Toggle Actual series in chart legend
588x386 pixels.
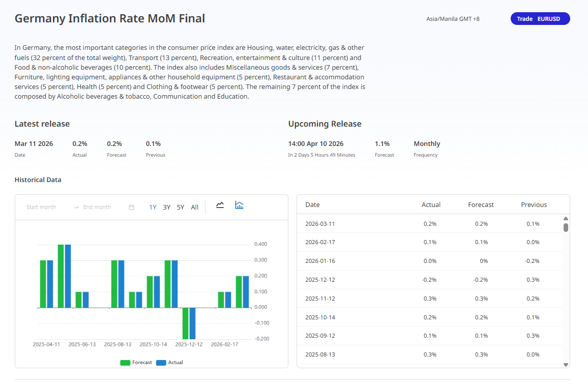coord(169,363)
